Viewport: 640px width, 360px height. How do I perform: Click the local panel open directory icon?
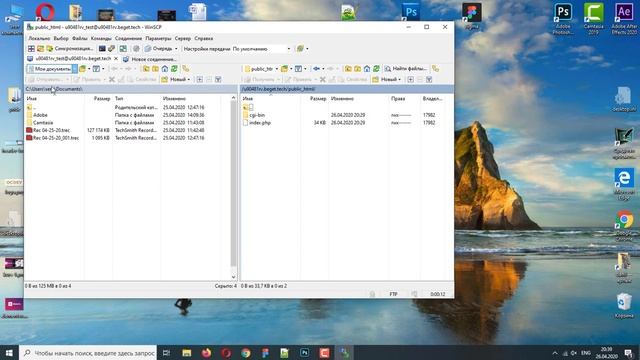click(x=83, y=69)
